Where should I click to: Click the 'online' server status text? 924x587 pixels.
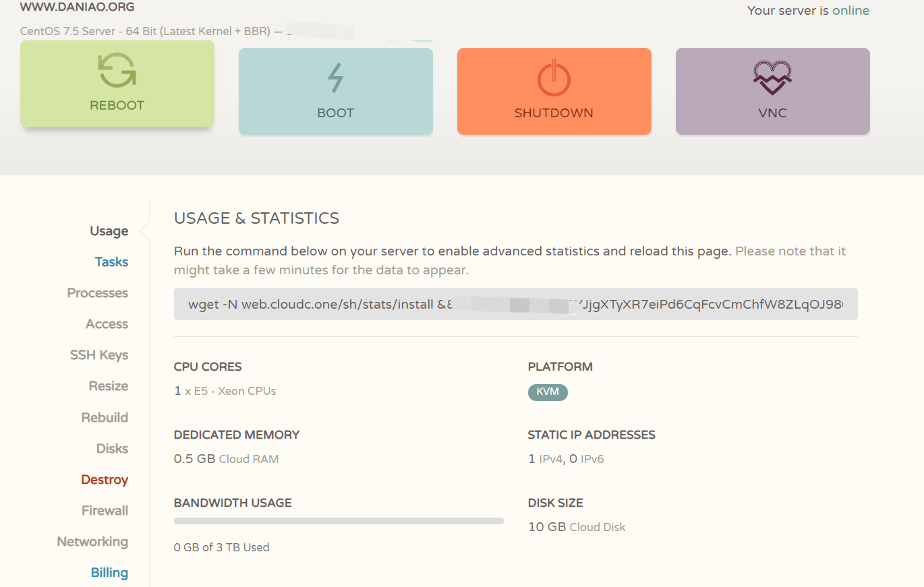point(850,11)
